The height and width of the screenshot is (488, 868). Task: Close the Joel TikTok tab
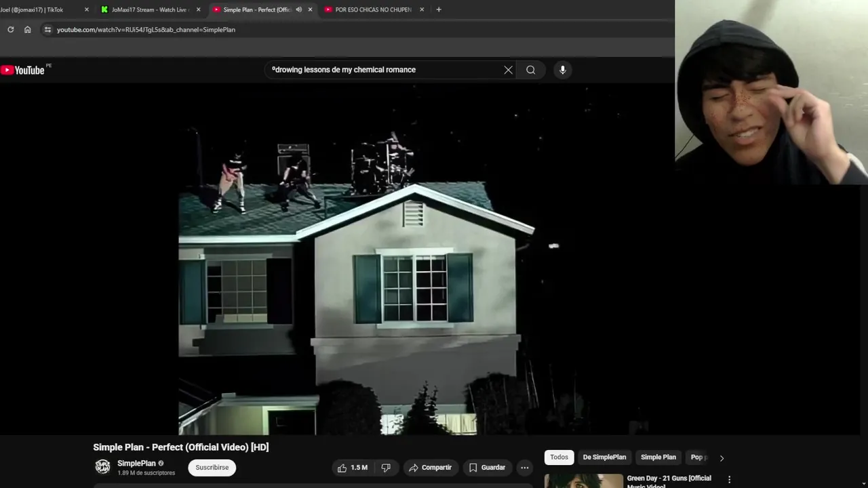pyautogui.click(x=86, y=9)
